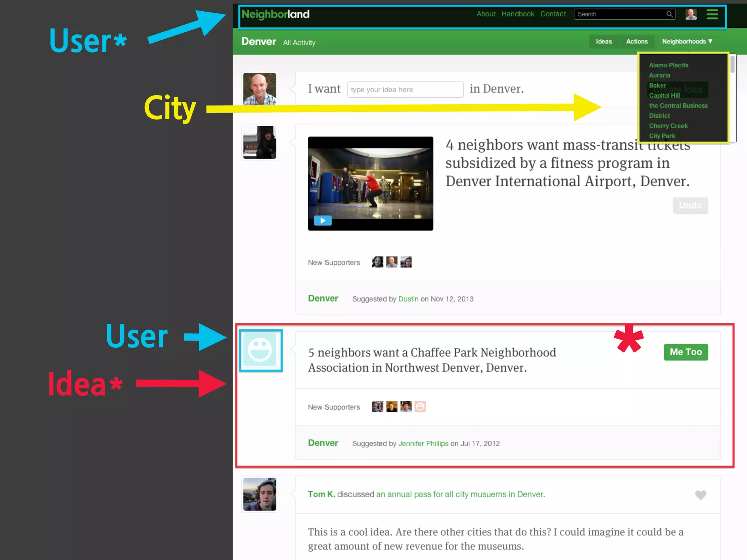Open smiley default avatar beside Chaffee Park idea

tap(260, 350)
